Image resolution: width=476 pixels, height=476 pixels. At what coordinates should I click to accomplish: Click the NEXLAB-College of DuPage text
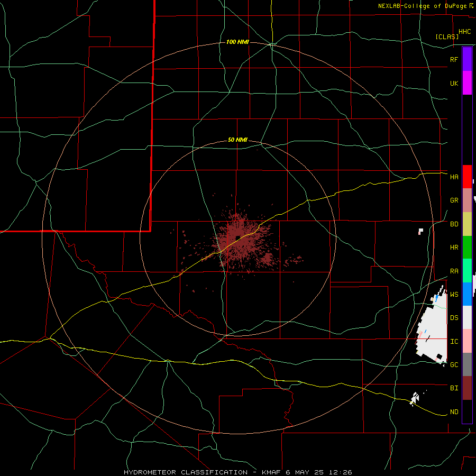[x=422, y=6]
